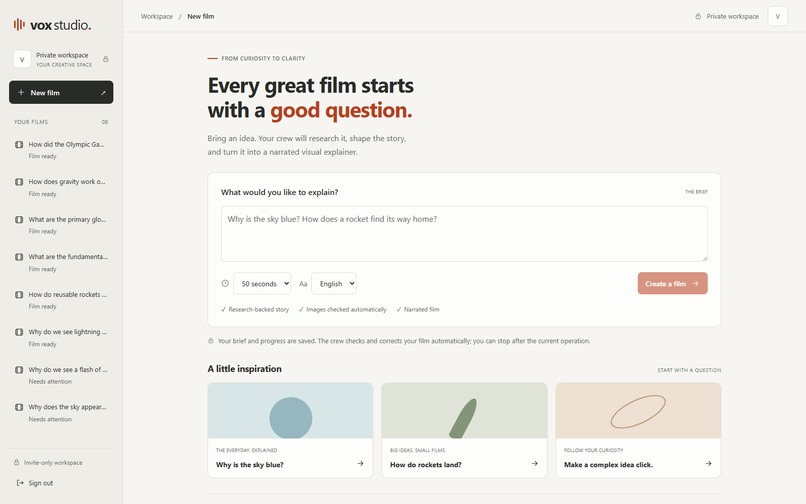Click the plus icon on the New film button
Screen dimensions: 806x504
[x=21, y=93]
